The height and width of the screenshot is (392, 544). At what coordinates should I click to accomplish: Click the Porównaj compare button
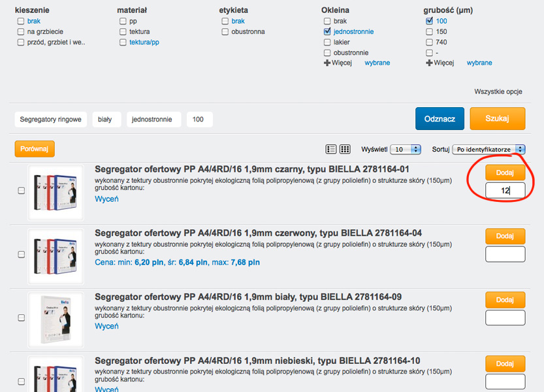point(35,149)
